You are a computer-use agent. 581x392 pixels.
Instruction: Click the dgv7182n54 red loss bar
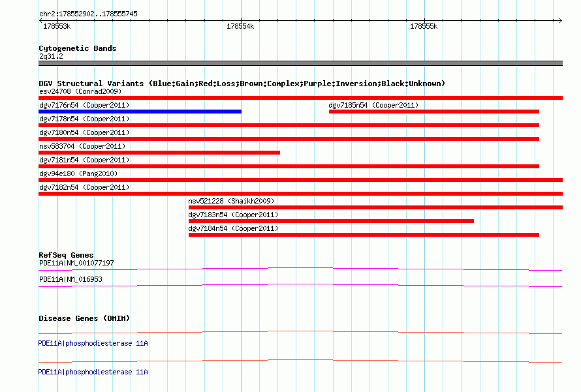300,194
